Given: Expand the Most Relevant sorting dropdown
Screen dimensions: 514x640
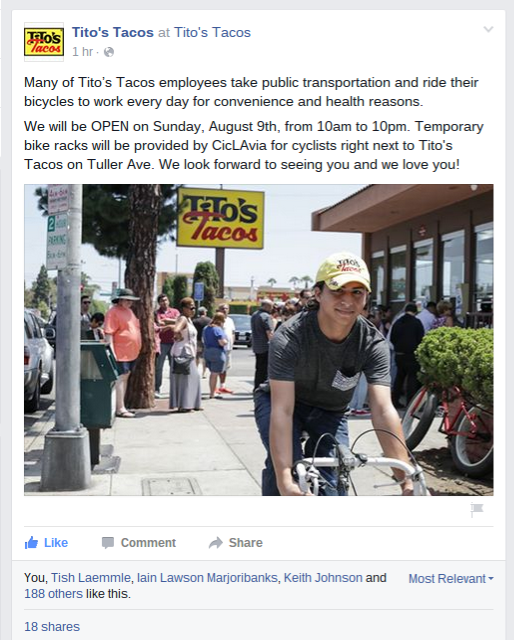Looking at the screenshot, I should (x=451, y=579).
